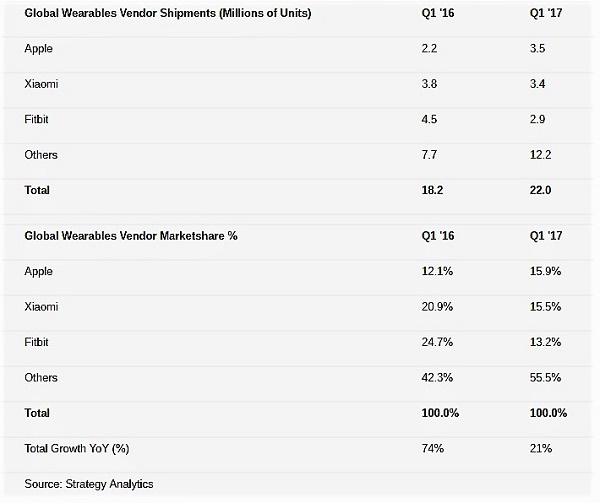Click the Global Wearables Vendor Shipments header
The width and height of the screenshot is (600, 503).
[168, 13]
